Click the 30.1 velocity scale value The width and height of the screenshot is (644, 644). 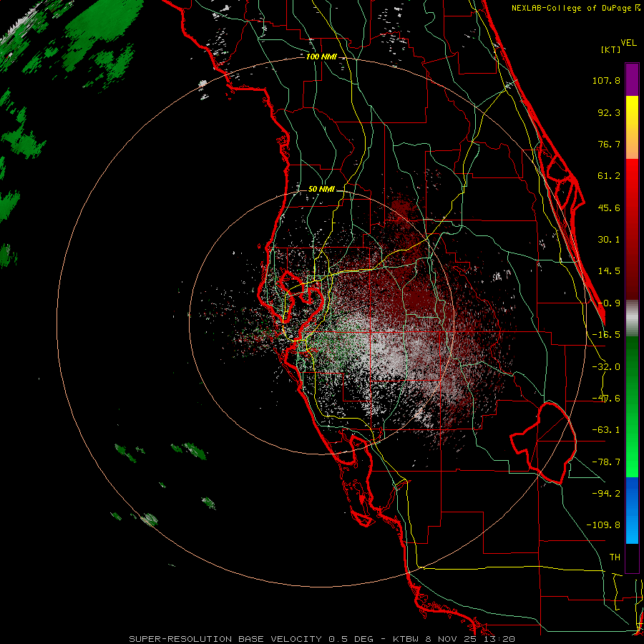(609, 240)
